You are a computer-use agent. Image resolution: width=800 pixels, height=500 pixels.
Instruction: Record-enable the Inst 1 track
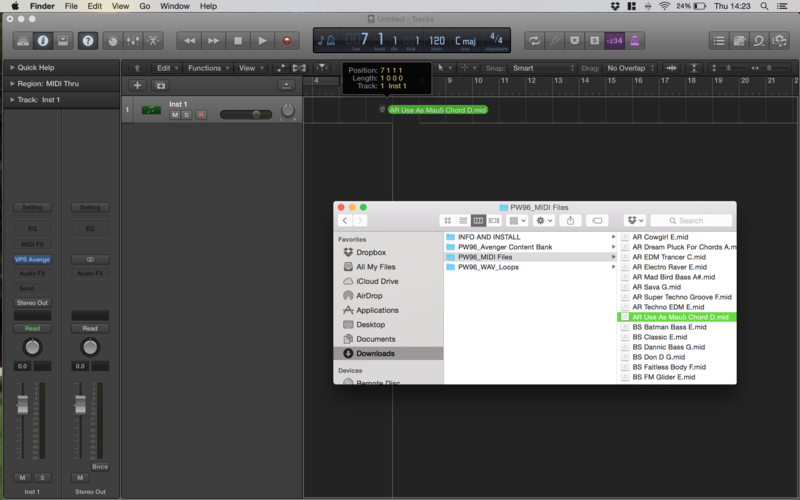pos(200,115)
